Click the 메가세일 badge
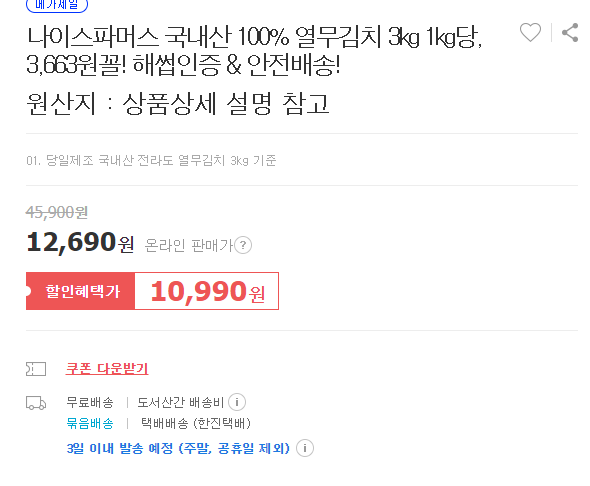Image resolution: width=590 pixels, height=486 pixels. point(57,5)
